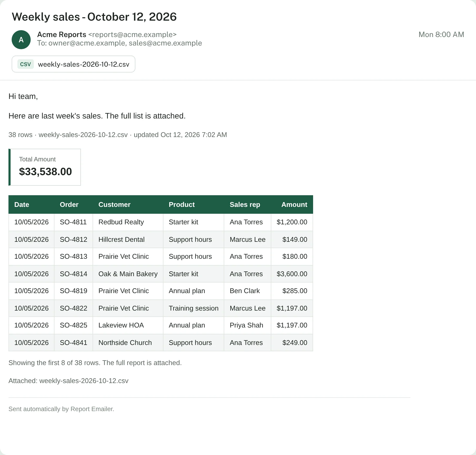Image resolution: width=476 pixels, height=455 pixels.
Task: Click the recipient line owner@acme.example, sales@acme.example
Action: click(120, 43)
